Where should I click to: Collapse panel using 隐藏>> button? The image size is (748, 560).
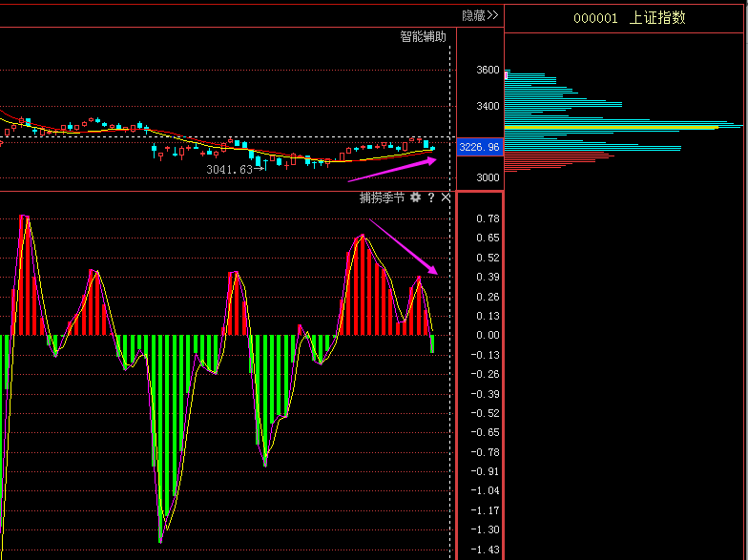(480, 15)
